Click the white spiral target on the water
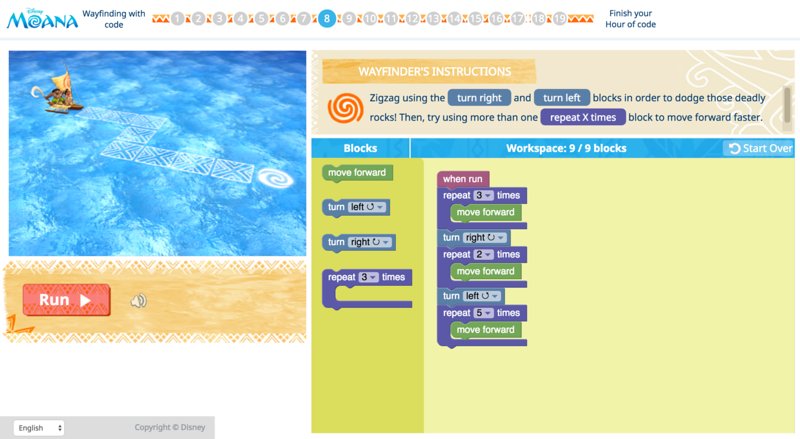The height and width of the screenshot is (439, 800). (276, 178)
